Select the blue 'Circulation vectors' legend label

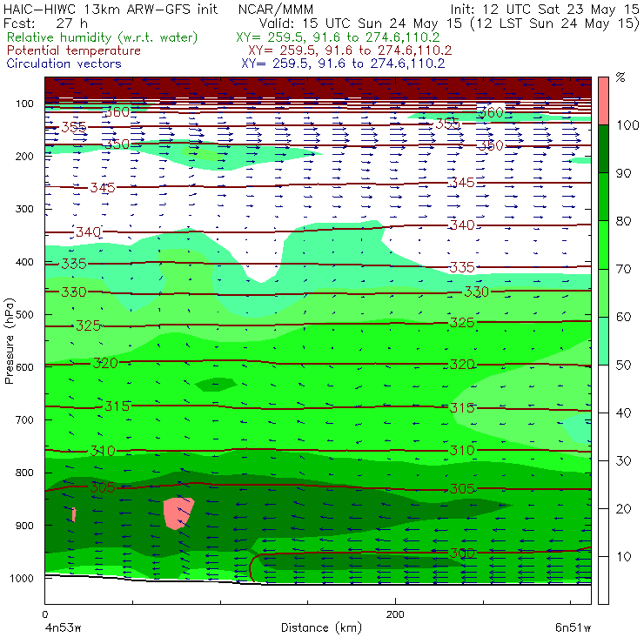click(x=64, y=64)
